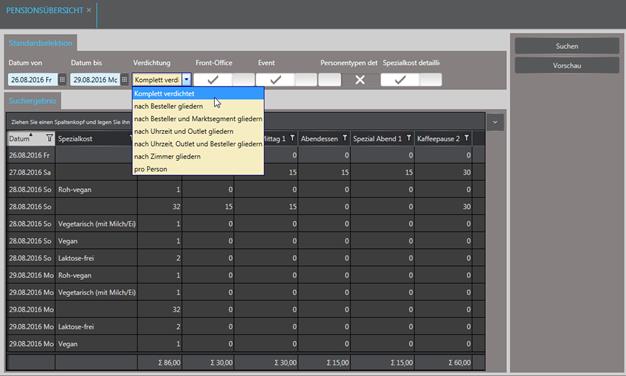626x376 pixels.
Task: Close the Pensionsübersicht tab
Action: click(x=89, y=10)
